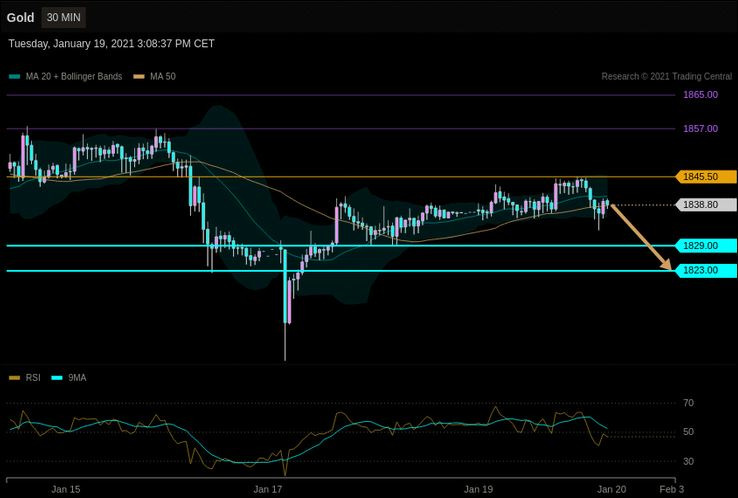
Task: Click the 1845.50 pivot price tag
Action: coord(706,177)
